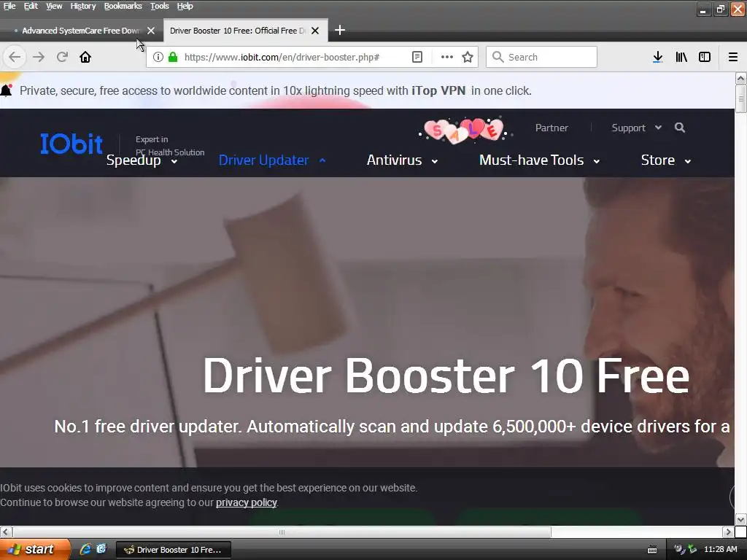Click the notification bell icon in banner

click(x=6, y=90)
